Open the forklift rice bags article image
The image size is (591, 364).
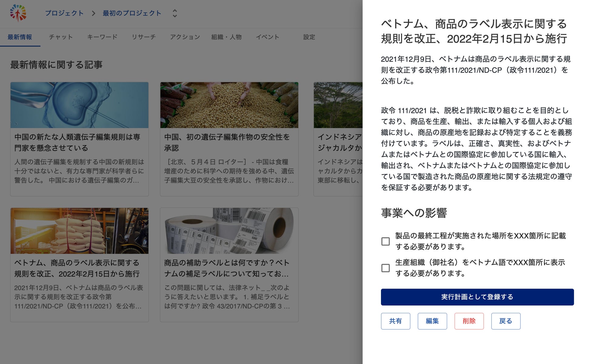click(79, 231)
